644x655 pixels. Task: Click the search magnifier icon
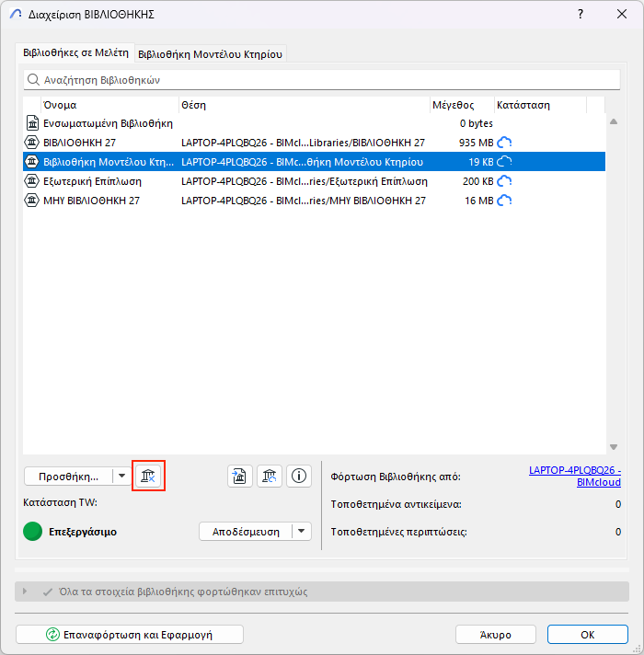tap(33, 79)
